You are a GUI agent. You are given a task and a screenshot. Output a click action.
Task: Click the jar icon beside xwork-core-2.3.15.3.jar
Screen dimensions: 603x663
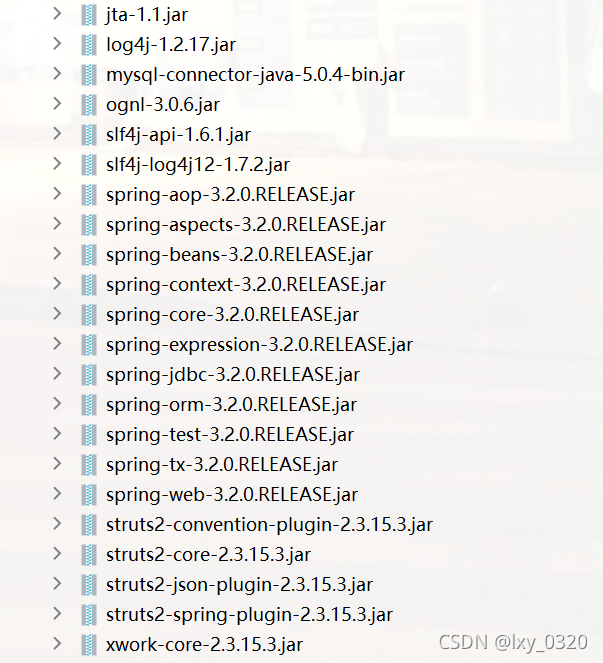click(x=89, y=645)
